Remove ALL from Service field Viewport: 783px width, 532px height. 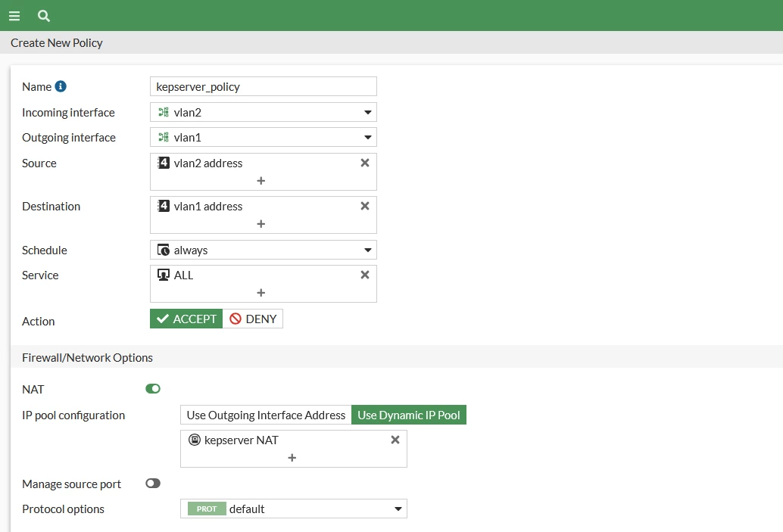click(x=365, y=275)
